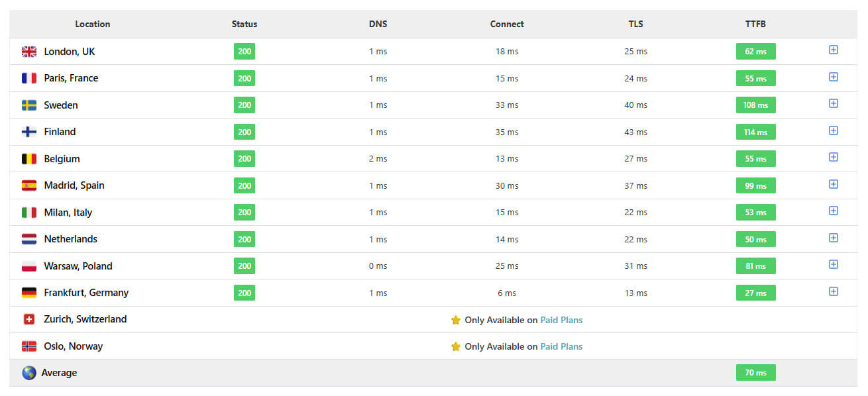Click the Spain flag icon
Screen dimensions: 868x396
tap(29, 185)
